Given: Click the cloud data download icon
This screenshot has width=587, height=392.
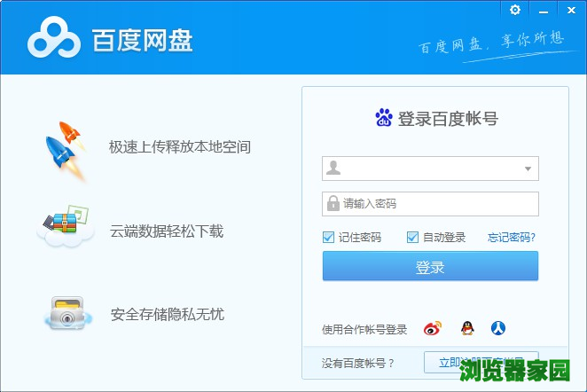Looking at the screenshot, I should coord(66,231).
